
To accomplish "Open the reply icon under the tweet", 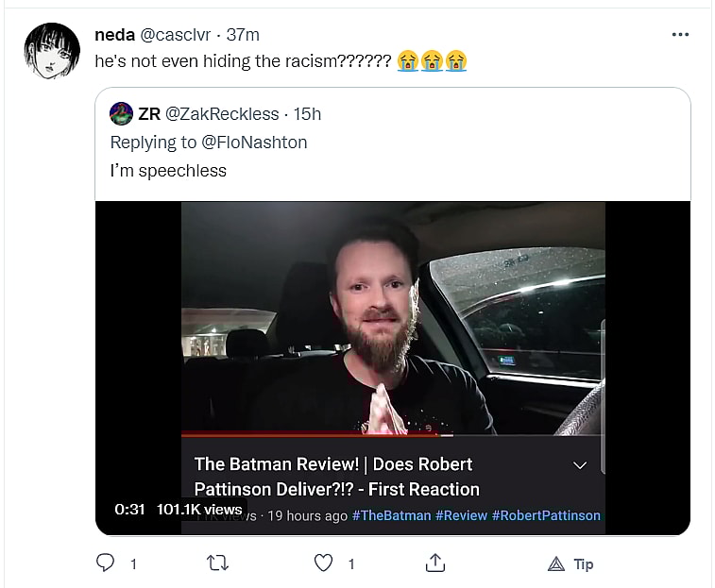I will click(105, 563).
